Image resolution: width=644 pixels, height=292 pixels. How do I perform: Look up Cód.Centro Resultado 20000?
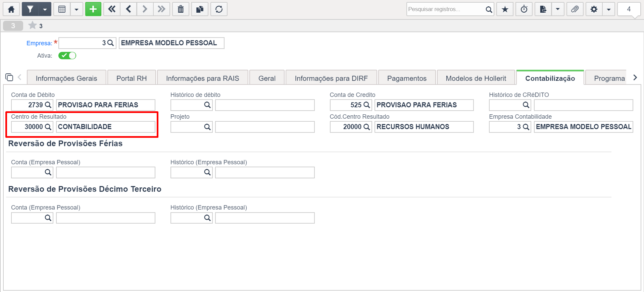coord(367,127)
